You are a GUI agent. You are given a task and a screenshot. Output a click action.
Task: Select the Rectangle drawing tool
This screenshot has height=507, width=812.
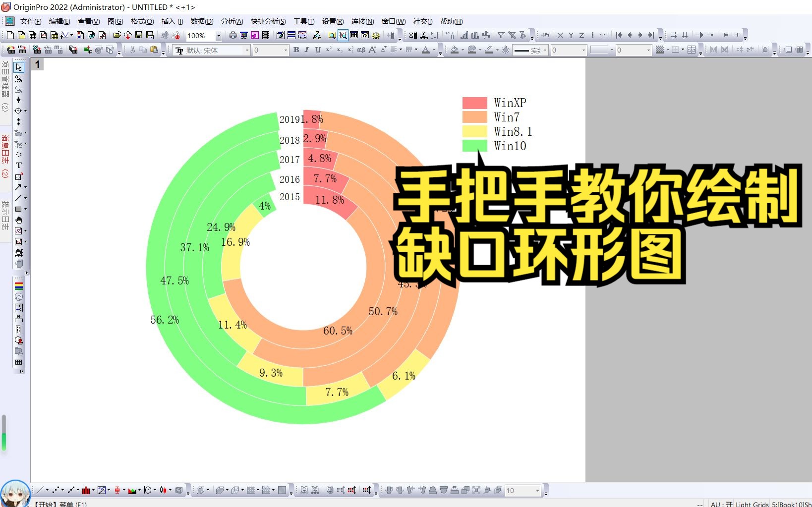click(x=18, y=209)
